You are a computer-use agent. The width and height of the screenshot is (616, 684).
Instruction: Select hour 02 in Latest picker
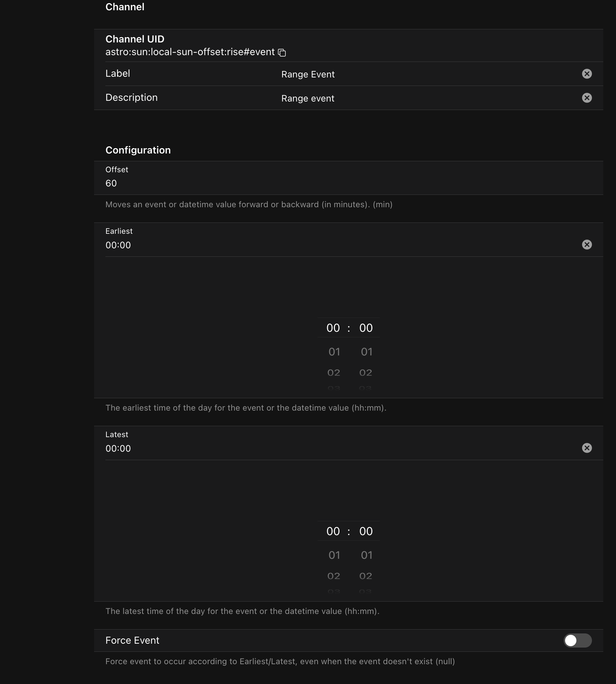coord(334,576)
